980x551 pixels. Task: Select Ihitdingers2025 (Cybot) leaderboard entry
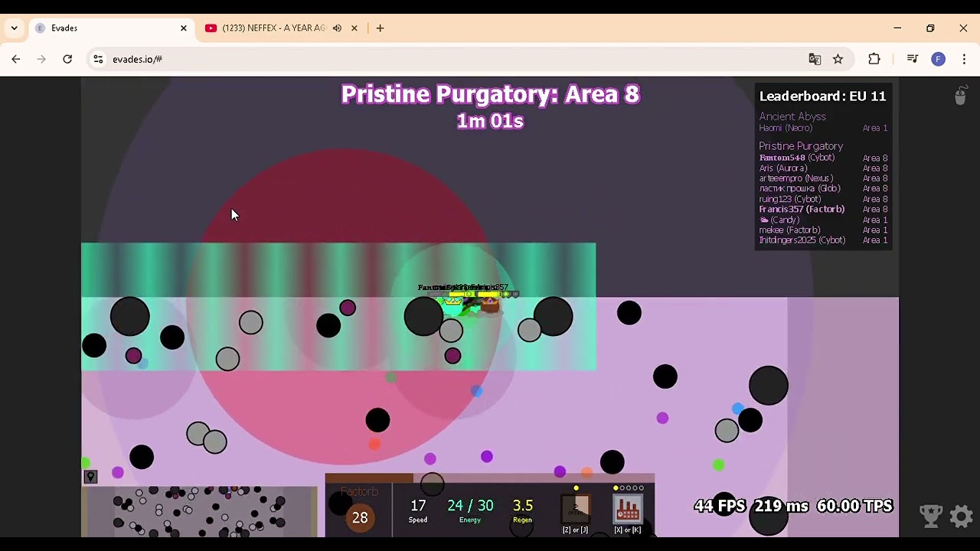click(x=823, y=240)
